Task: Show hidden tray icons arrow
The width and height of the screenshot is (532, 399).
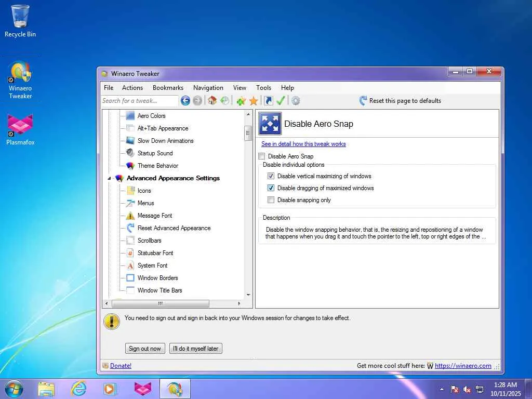Action: (x=442, y=390)
